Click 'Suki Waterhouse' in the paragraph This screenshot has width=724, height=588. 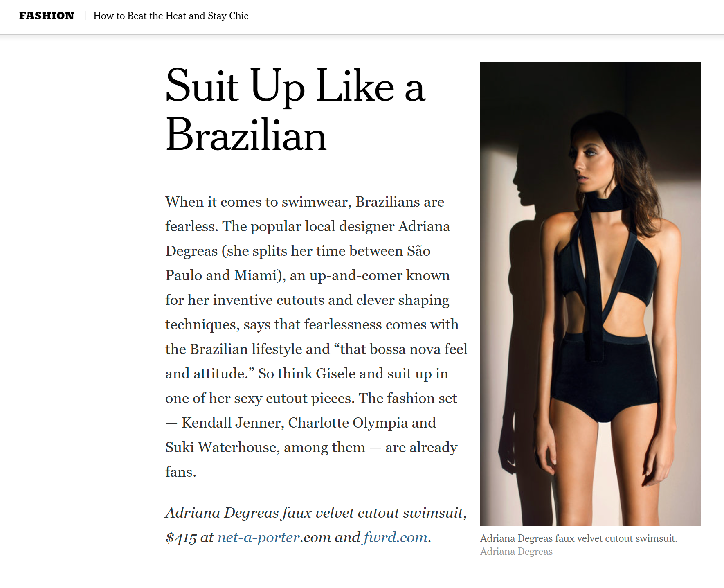pyautogui.click(x=223, y=447)
